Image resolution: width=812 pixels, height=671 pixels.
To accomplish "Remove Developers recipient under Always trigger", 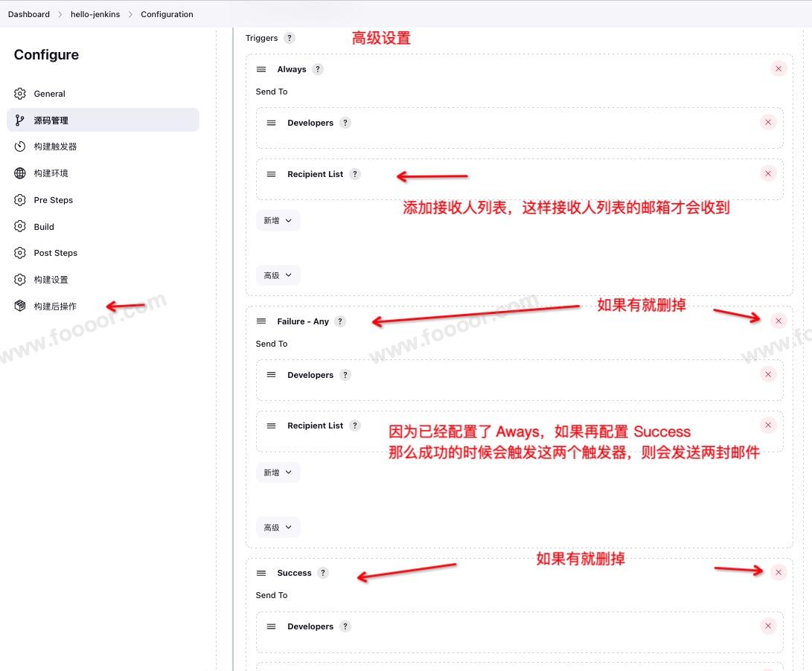I will (x=768, y=122).
